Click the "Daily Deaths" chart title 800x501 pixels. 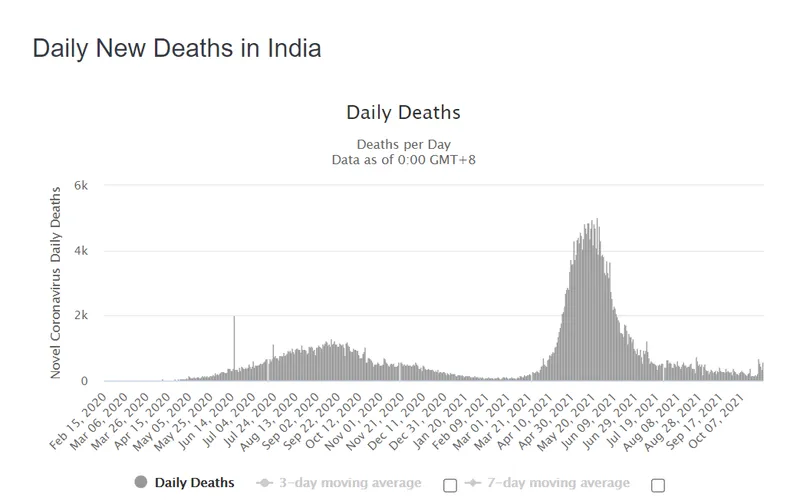click(x=403, y=112)
